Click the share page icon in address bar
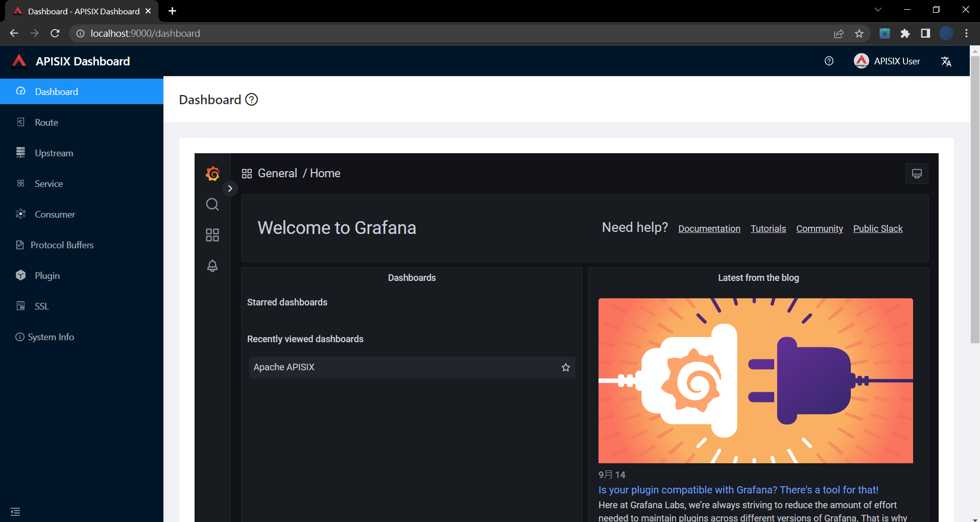The image size is (980, 522). click(x=839, y=34)
